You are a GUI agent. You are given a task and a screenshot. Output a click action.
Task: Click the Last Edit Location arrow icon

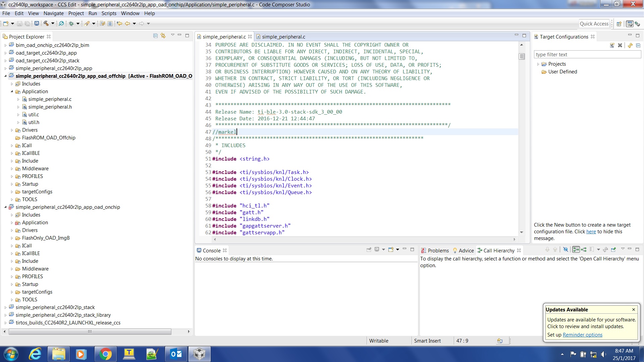[x=119, y=23]
